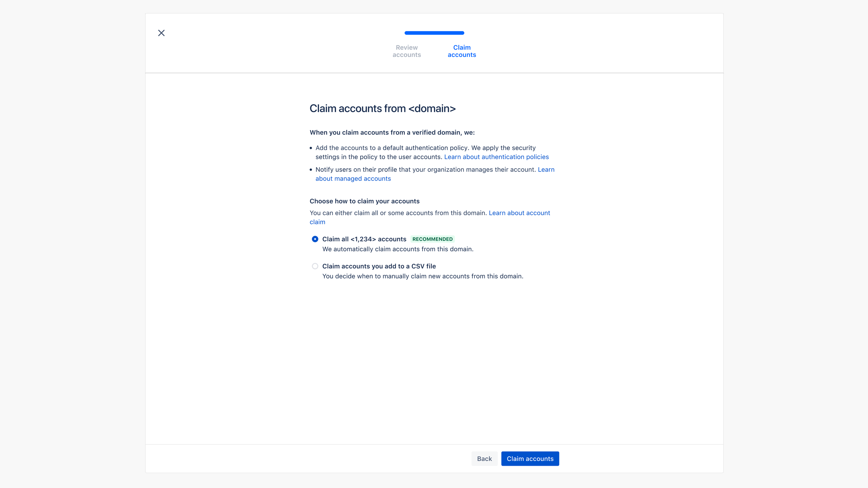Open Learn about authentication policies link

point(496,157)
